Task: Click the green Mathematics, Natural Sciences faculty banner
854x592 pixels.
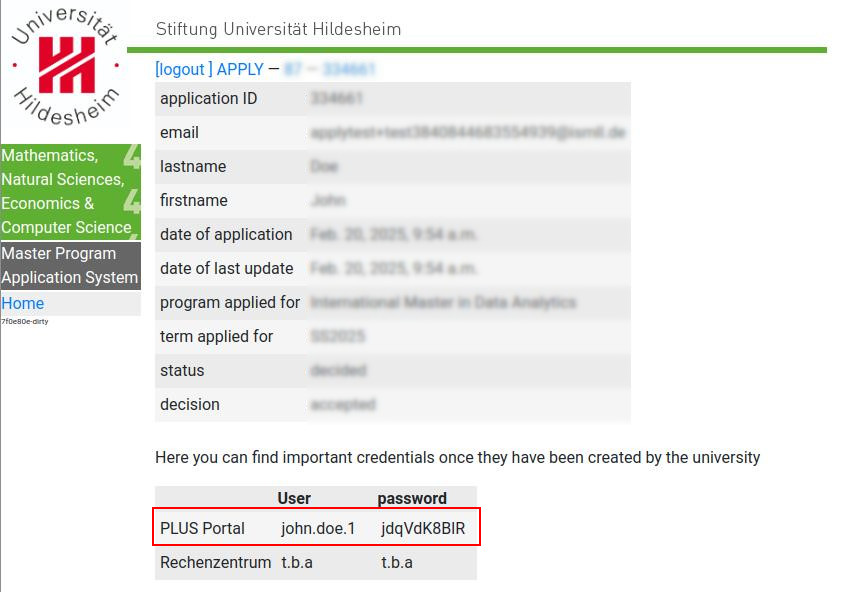Action: click(70, 191)
